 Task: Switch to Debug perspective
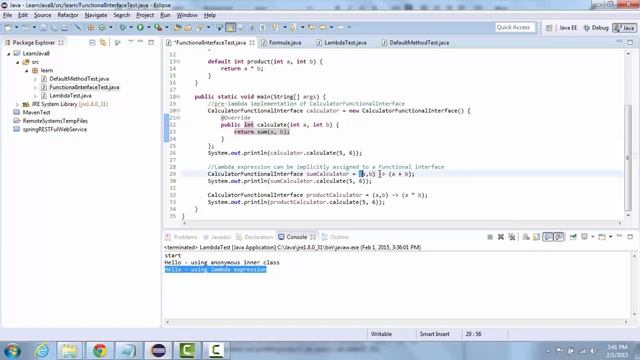[596, 28]
